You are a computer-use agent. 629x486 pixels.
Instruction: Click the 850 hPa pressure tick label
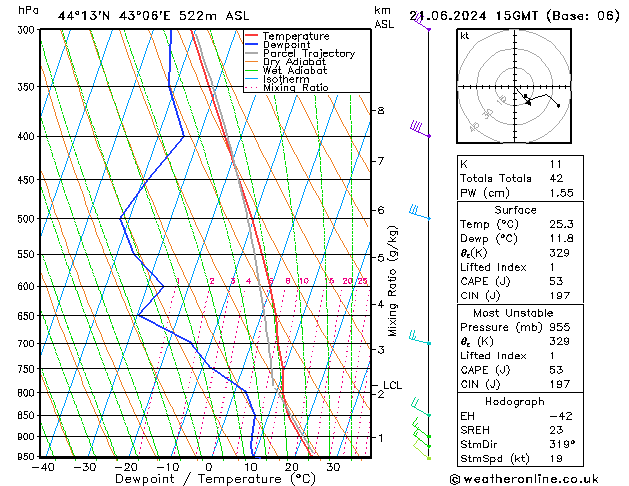28,415
